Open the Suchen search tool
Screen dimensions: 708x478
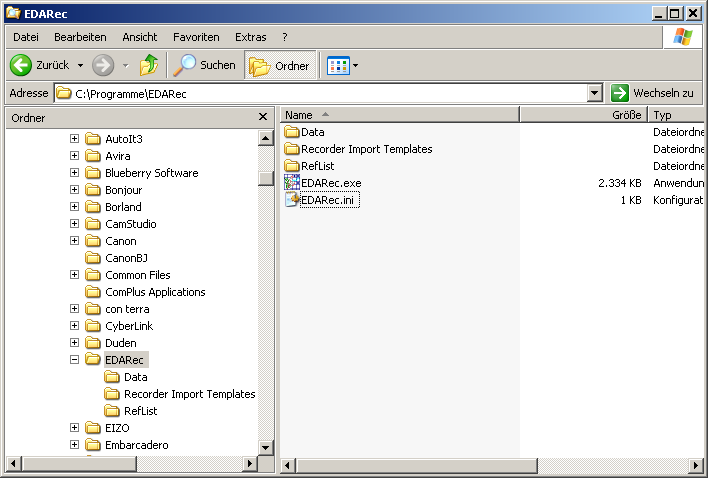pyautogui.click(x=205, y=65)
